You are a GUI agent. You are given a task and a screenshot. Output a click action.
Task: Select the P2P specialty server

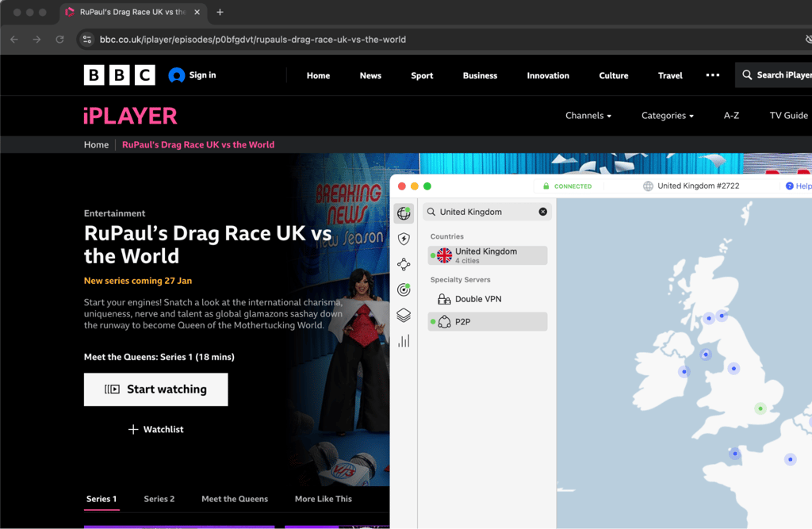click(x=488, y=322)
